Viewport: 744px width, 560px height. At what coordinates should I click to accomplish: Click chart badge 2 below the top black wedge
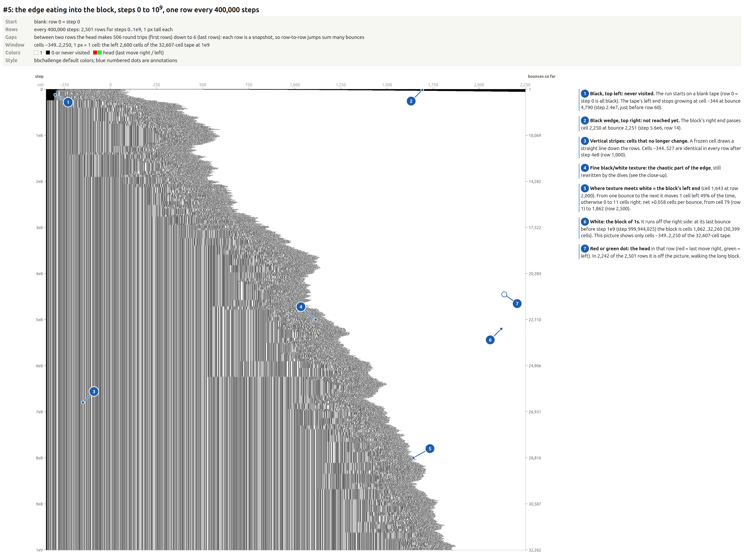tap(411, 101)
